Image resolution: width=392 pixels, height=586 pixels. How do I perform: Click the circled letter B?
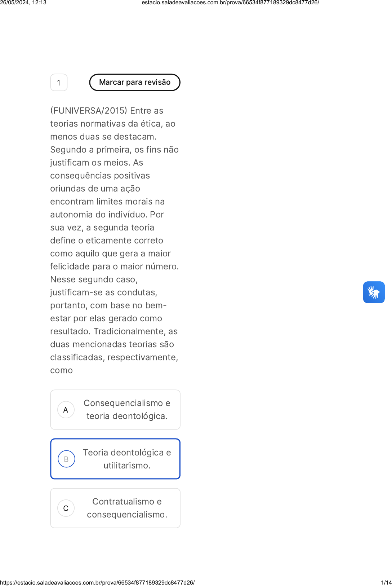tap(66, 459)
